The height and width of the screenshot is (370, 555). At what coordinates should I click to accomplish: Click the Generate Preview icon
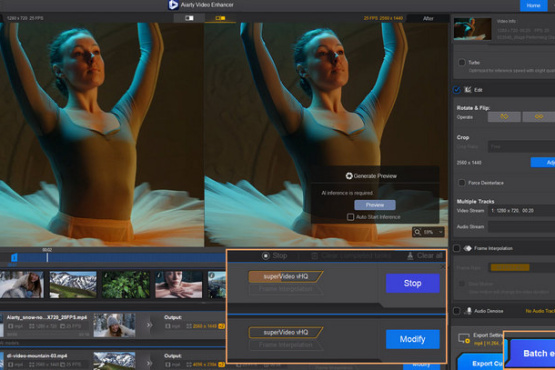pos(349,176)
